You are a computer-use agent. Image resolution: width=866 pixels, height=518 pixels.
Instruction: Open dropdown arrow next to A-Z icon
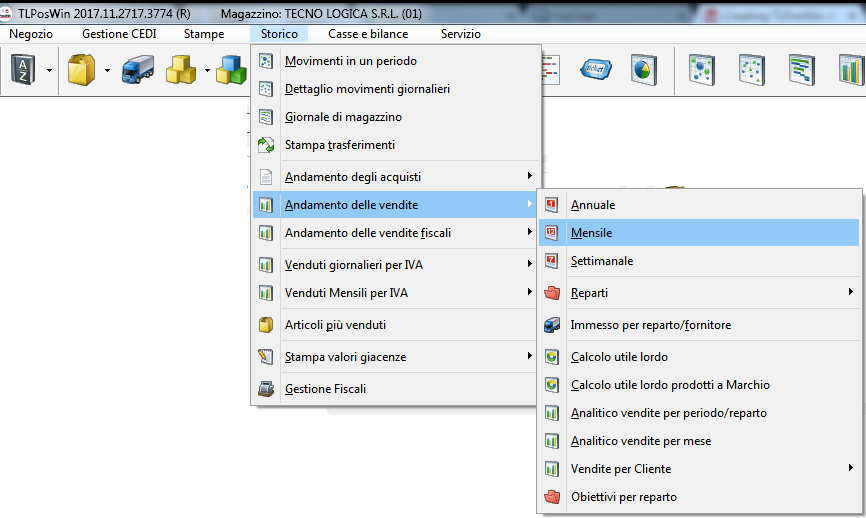point(48,71)
